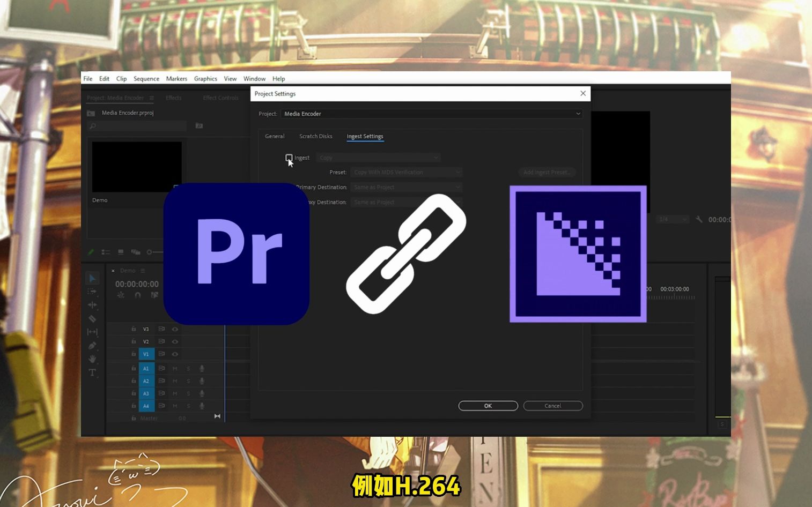Open the Preset dropdown
This screenshot has height=507, width=812.
pos(407,172)
